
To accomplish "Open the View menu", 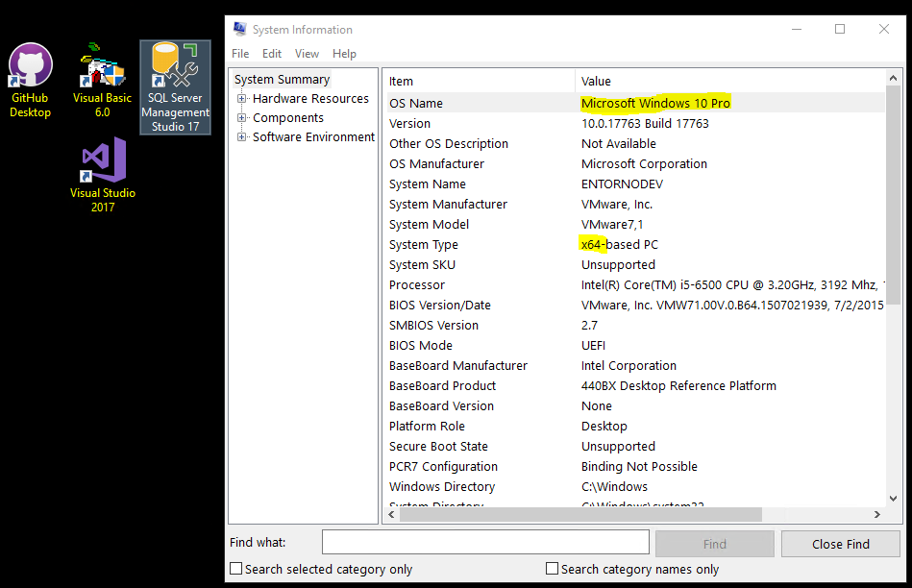I will (307, 54).
